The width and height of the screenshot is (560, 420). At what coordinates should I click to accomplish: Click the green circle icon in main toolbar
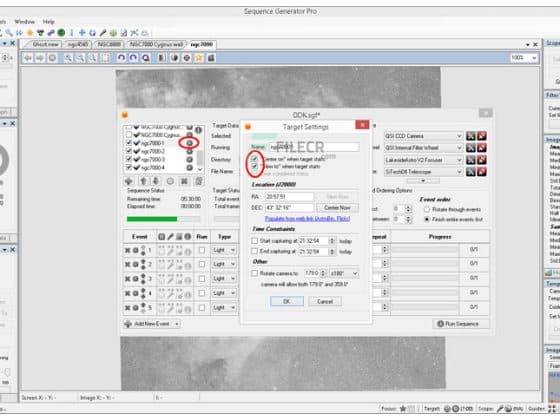[61, 33]
